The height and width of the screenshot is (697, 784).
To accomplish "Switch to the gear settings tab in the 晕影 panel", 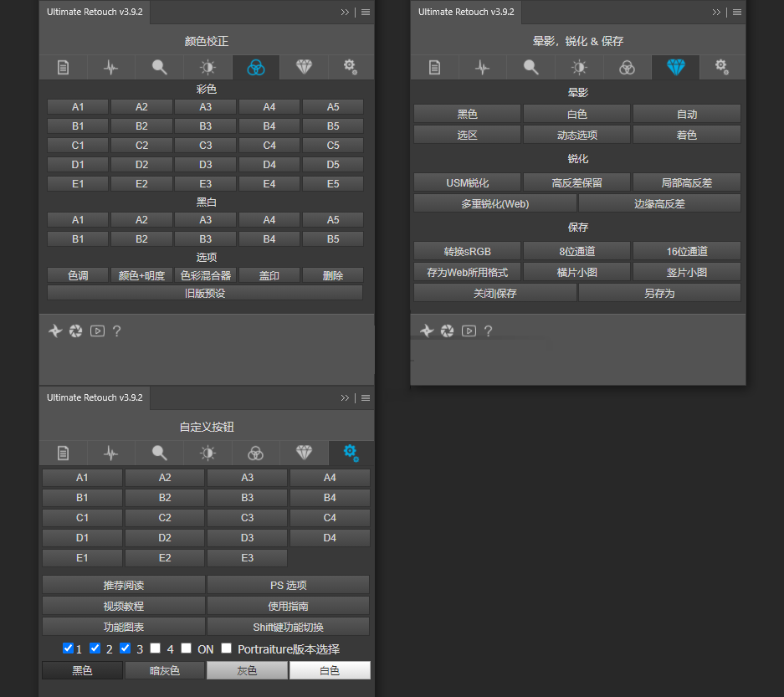I will pyautogui.click(x=722, y=68).
